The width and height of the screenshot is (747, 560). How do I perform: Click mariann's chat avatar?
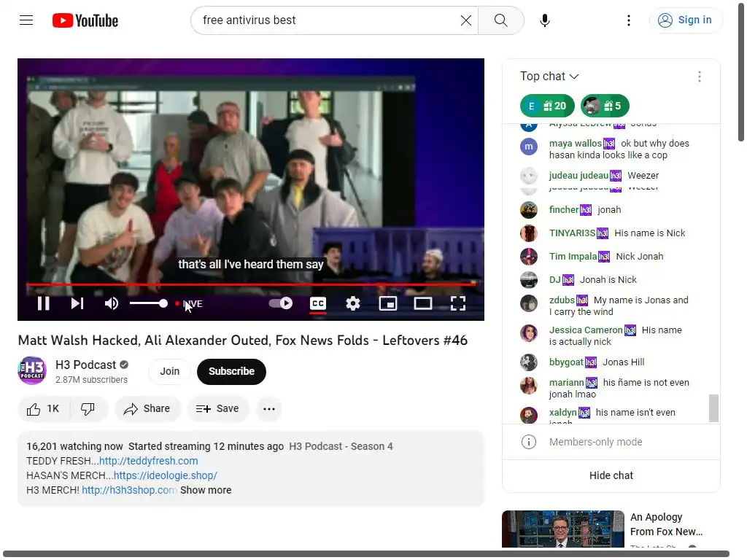click(529, 386)
